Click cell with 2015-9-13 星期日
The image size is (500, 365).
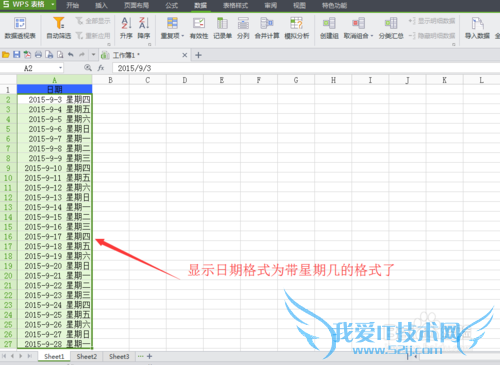[x=54, y=197]
